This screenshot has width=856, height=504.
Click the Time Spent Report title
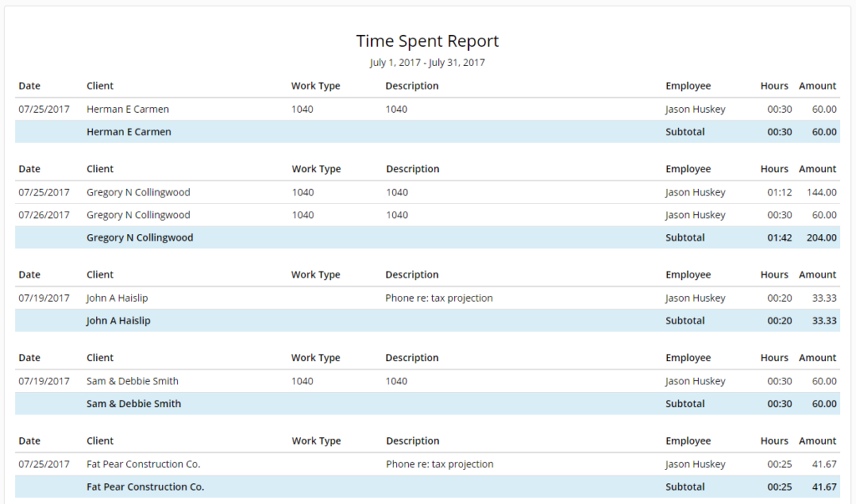pos(427,40)
